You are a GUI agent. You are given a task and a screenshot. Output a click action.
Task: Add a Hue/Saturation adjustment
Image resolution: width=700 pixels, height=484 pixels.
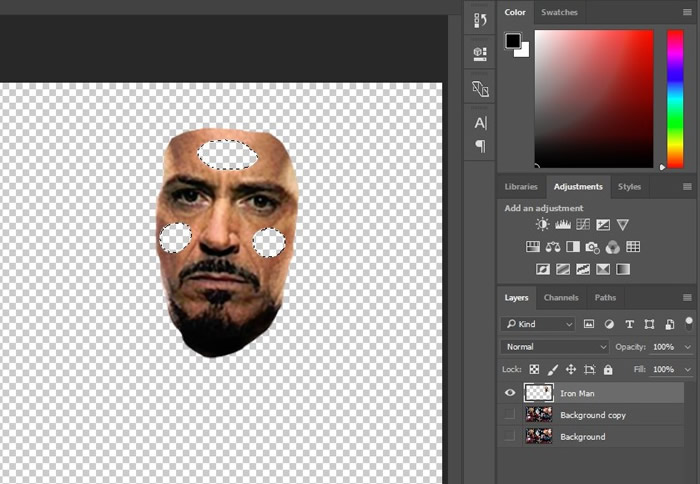pyautogui.click(x=533, y=246)
